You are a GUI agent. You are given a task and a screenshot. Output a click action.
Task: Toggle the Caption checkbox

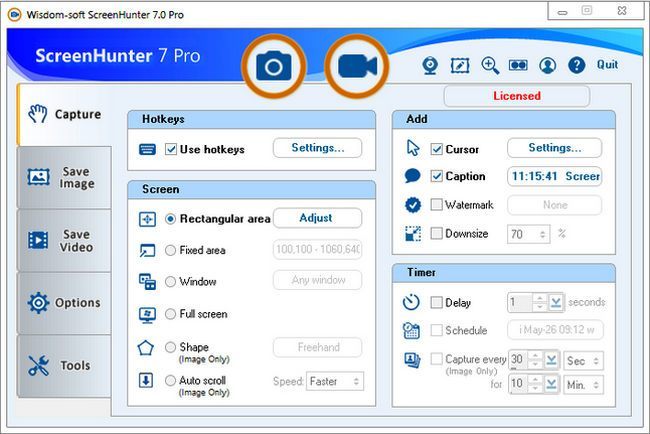tap(437, 176)
